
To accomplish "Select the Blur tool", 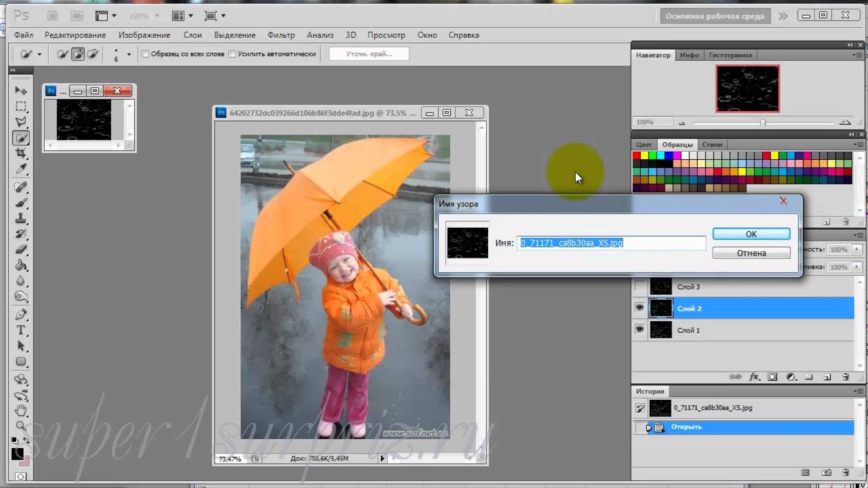I will (21, 281).
